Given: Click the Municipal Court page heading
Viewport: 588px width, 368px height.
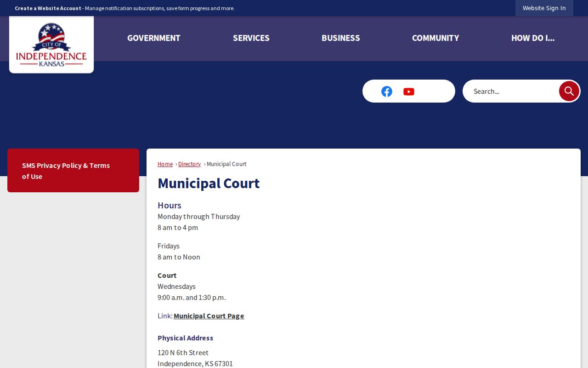Looking at the screenshot, I should (209, 183).
